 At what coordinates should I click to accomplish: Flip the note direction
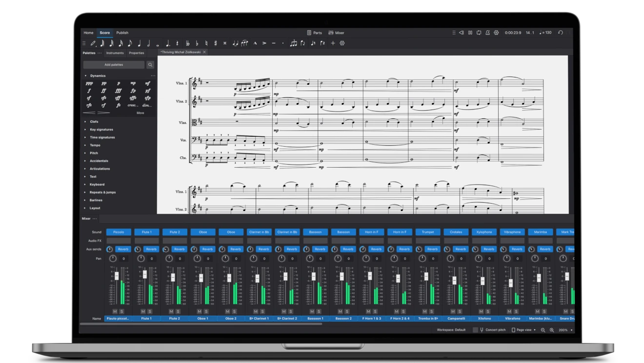(x=302, y=43)
